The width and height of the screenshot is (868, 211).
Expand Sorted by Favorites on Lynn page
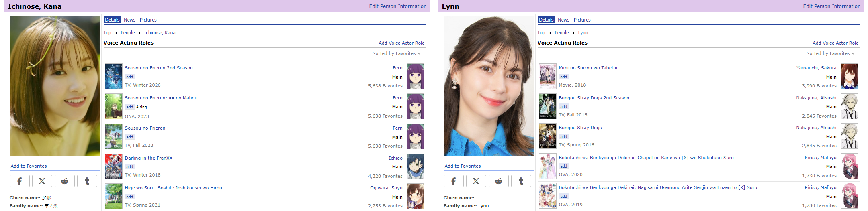tap(831, 53)
